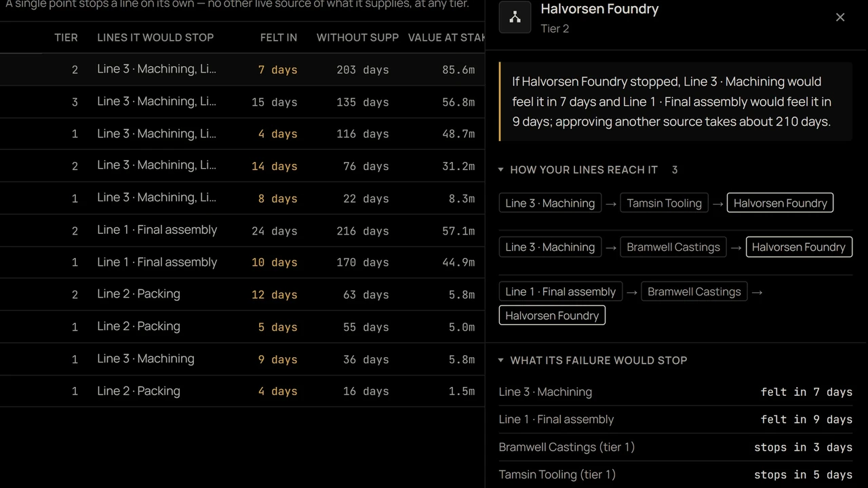
Task: Close the Halvorsen Foundry detail panel
Action: (x=840, y=18)
